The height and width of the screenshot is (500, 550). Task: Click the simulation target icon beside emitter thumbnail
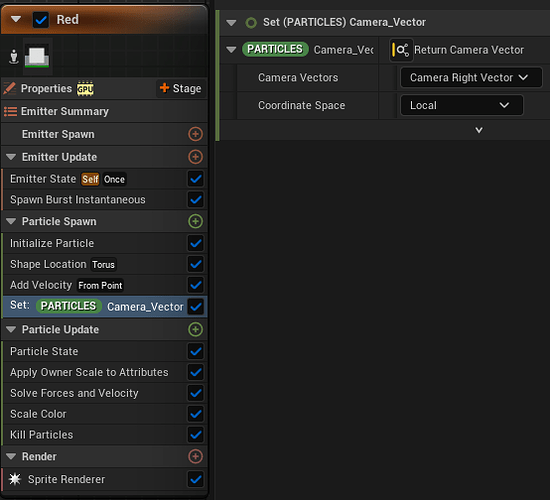[x=14, y=57]
